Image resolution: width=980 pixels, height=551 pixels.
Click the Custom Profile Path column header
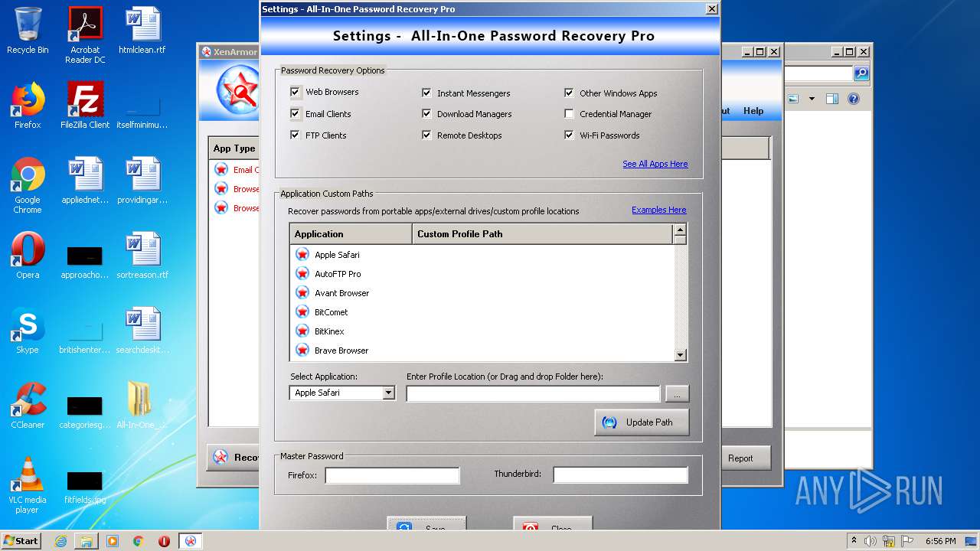[543, 233]
